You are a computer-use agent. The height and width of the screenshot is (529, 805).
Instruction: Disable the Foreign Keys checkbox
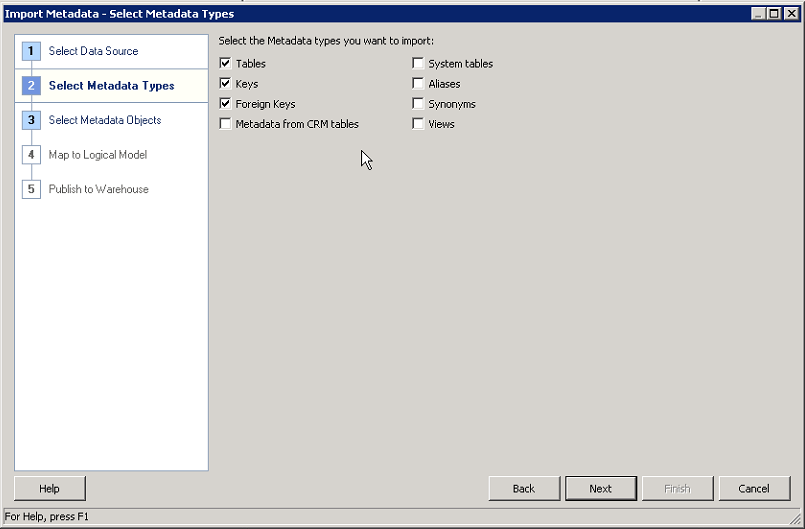225,104
